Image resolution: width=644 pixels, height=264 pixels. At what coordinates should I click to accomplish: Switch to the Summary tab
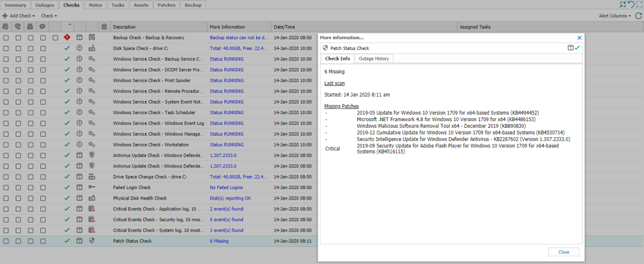[x=15, y=5]
